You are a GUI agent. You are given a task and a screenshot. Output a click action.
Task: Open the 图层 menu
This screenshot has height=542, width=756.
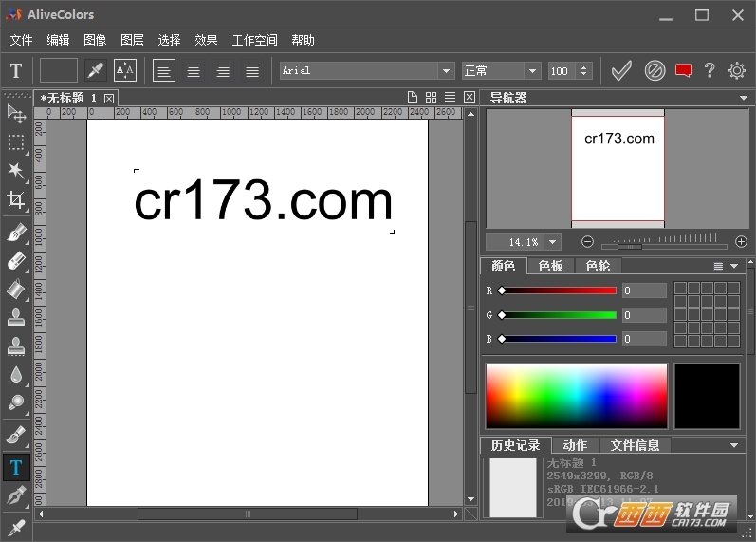132,40
